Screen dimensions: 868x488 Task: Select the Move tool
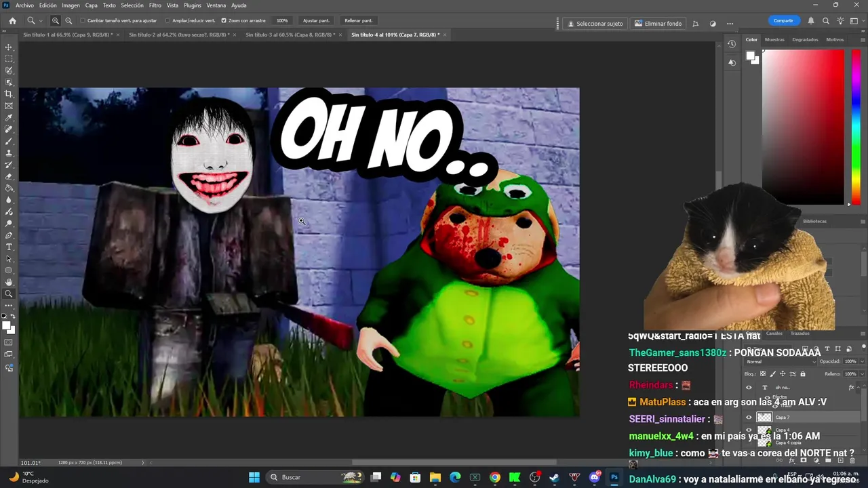click(9, 47)
